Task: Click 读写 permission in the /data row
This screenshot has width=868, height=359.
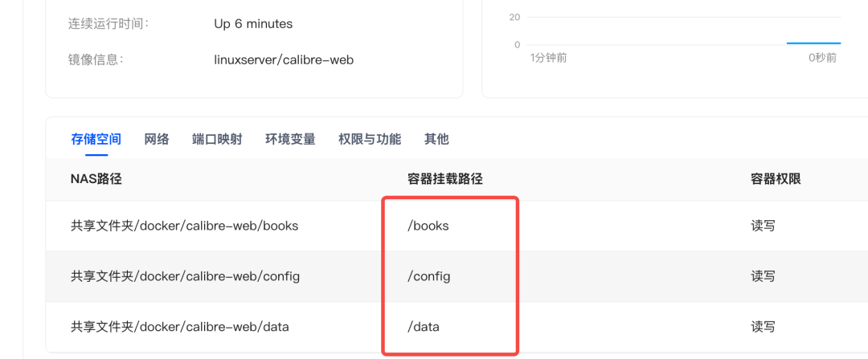Action: [763, 327]
